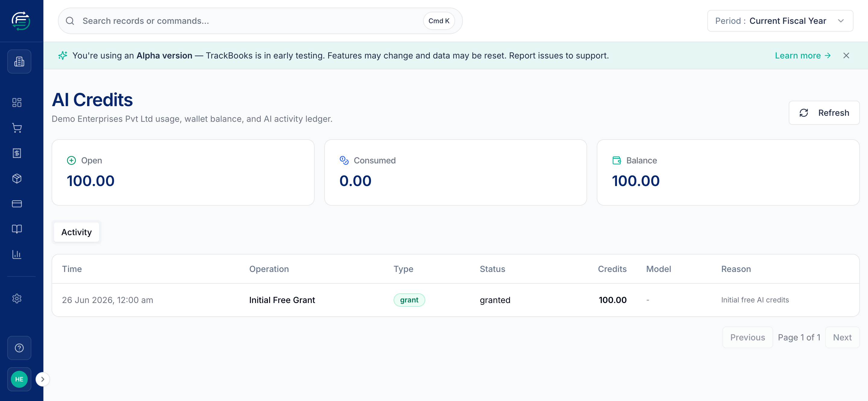868x401 pixels.
Task: Click the sparkle icon in the alpha banner
Action: (x=63, y=55)
